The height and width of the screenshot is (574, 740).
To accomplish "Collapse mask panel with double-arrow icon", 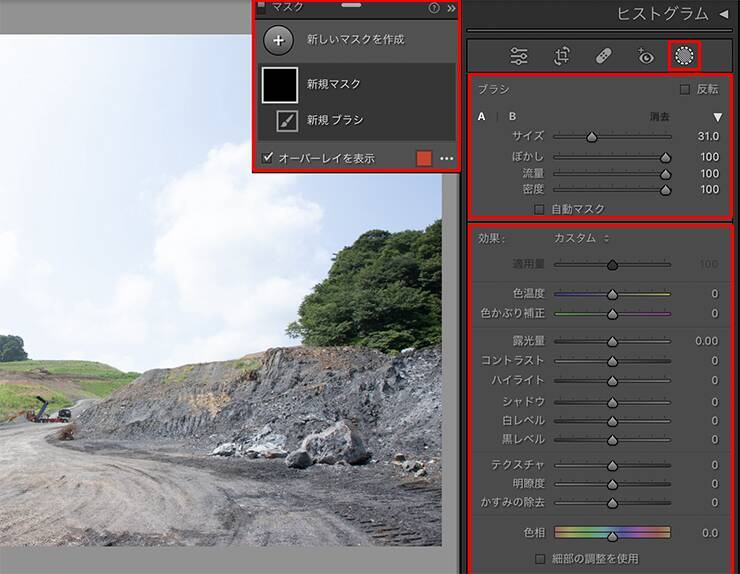I will 451,8.
